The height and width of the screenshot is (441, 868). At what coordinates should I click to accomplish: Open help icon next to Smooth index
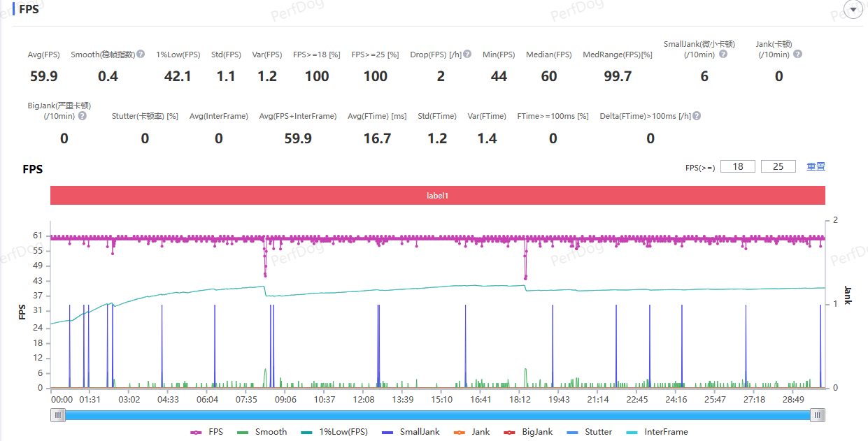pos(141,54)
